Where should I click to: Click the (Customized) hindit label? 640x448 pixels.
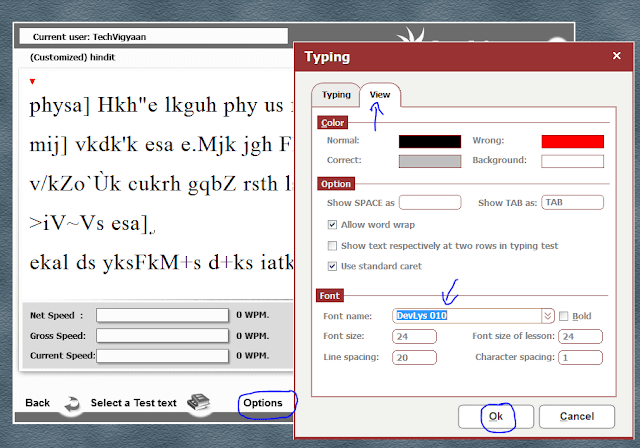tap(73, 58)
